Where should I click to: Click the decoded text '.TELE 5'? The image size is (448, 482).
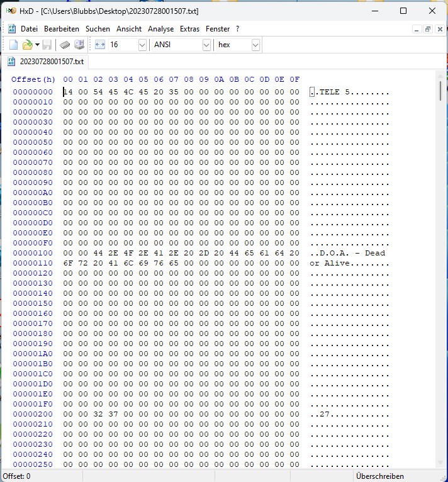[332, 92]
